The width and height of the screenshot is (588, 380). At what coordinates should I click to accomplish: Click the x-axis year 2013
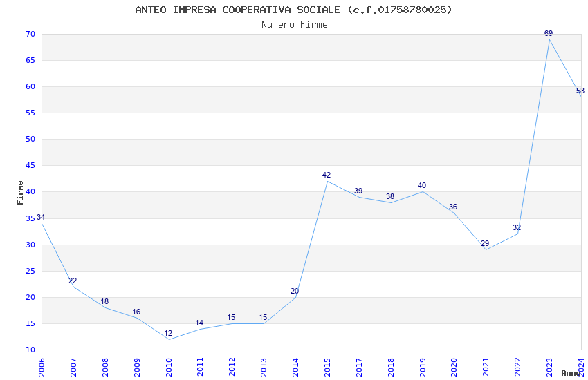coord(264,368)
